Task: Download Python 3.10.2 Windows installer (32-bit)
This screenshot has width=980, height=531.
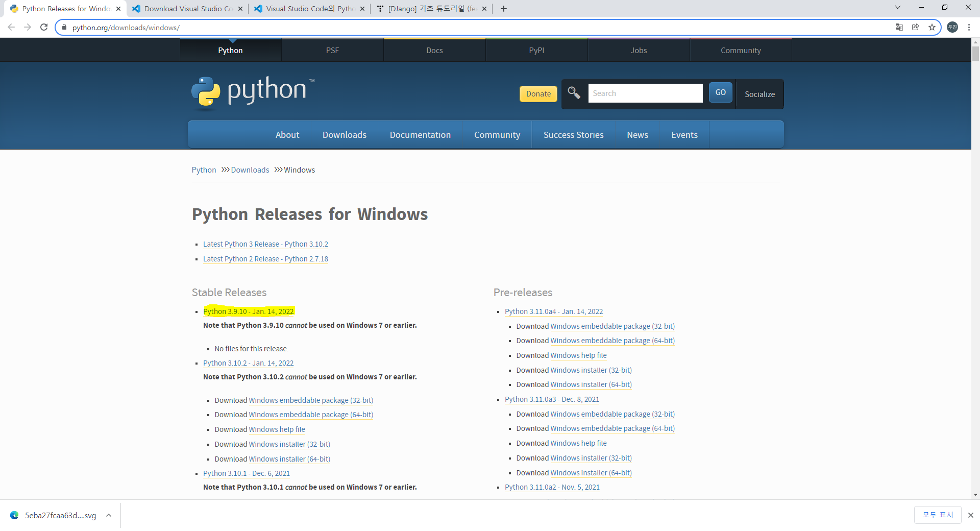Action: pyautogui.click(x=289, y=444)
